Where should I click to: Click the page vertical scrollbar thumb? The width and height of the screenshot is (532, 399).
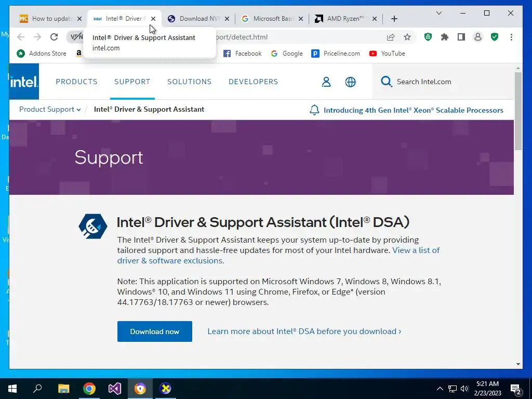518,111
